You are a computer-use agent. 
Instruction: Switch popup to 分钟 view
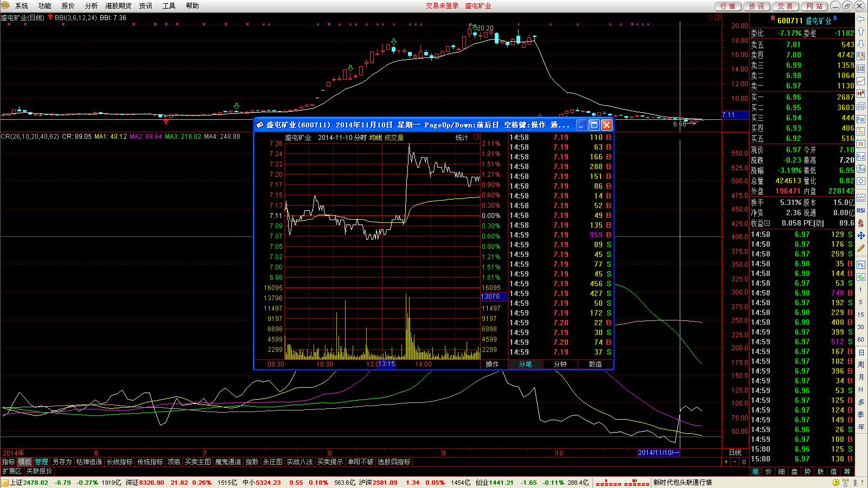[560, 364]
